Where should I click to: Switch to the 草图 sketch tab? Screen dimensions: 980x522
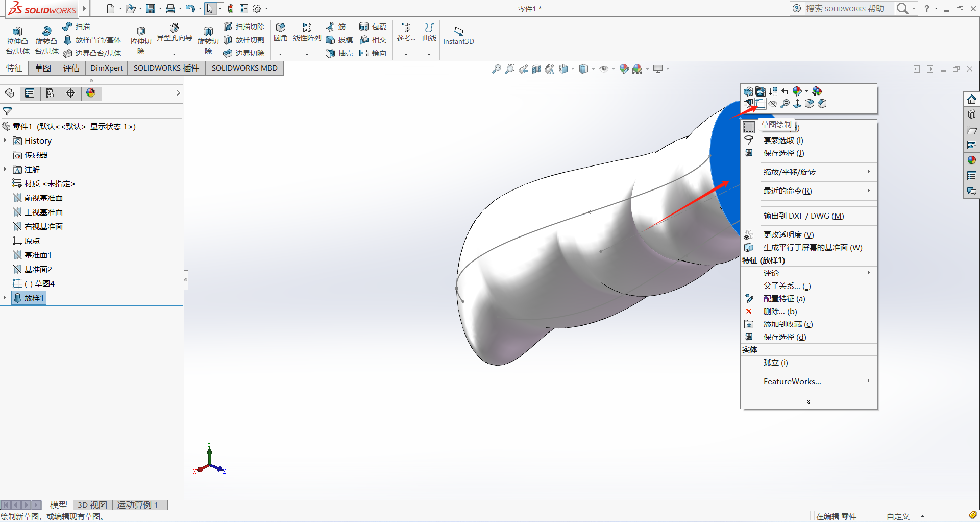click(42, 68)
